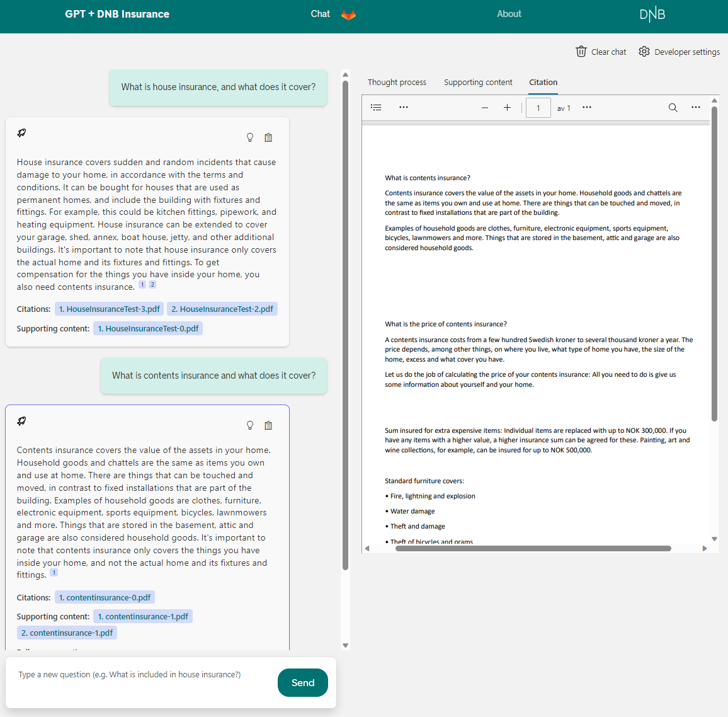Show thought process lightbulb for contents insurance answer
728x717 pixels.
tap(250, 425)
